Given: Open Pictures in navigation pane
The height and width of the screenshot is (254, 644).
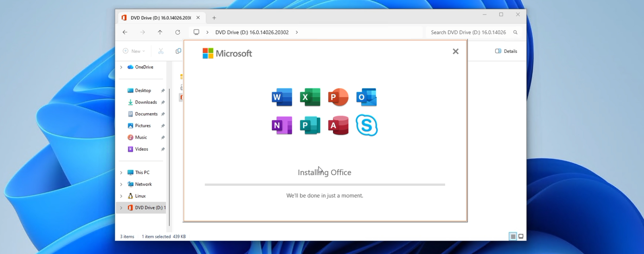Looking at the screenshot, I should (139, 126).
